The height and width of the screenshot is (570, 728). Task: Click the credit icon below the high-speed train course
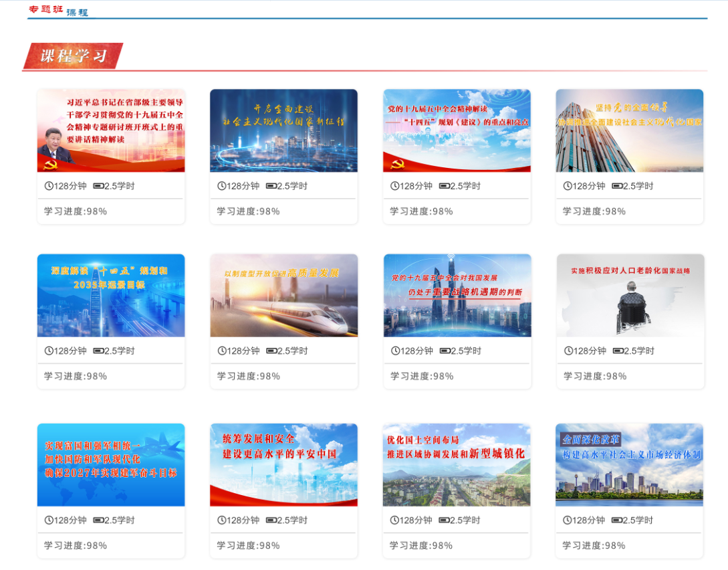pos(271,351)
